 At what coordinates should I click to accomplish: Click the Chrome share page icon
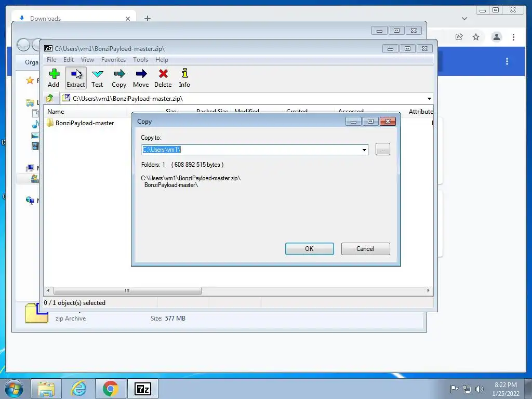[459, 37]
